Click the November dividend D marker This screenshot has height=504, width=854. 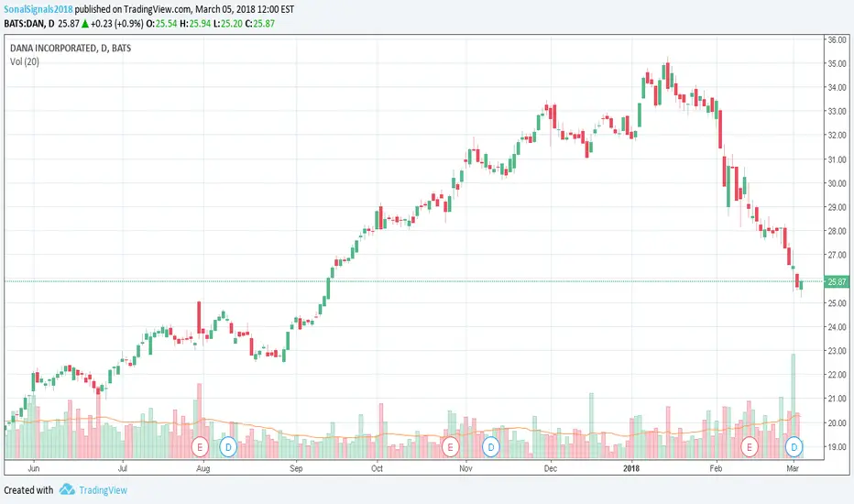point(491,447)
